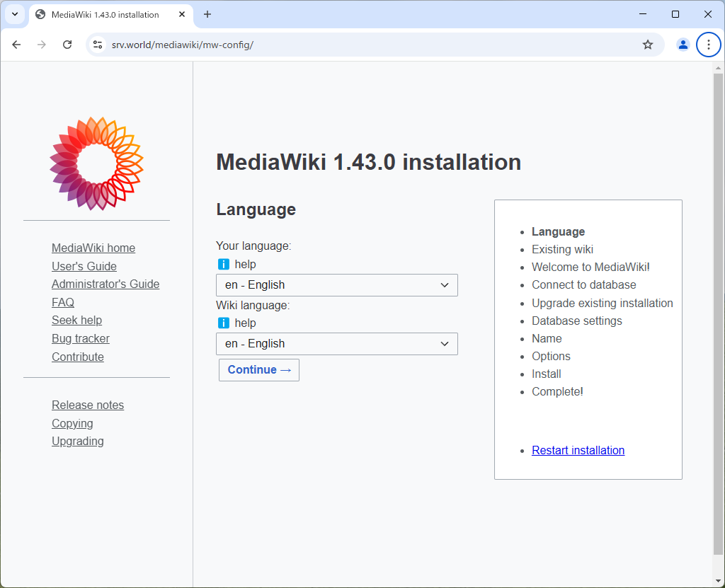
Task: Open the Administrator's Guide link
Action: pos(105,284)
